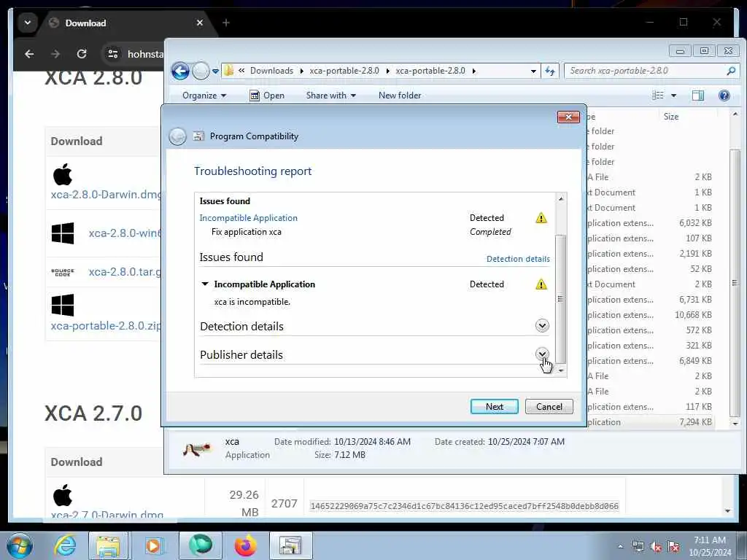Image resolution: width=747 pixels, height=560 pixels.
Task: Click the Program Compatibility title icon
Action: 198,136
